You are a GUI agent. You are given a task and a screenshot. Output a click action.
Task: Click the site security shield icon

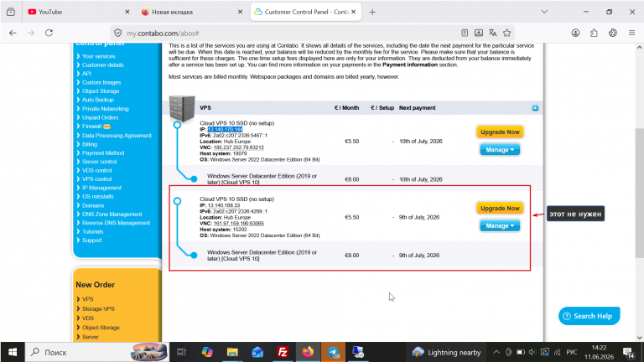(118, 33)
